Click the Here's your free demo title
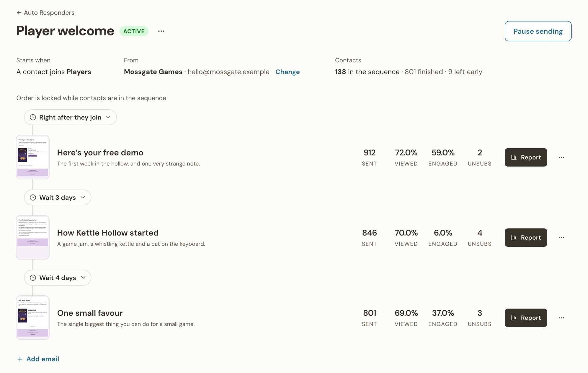Viewport: 588px width, 373px height. [100, 153]
